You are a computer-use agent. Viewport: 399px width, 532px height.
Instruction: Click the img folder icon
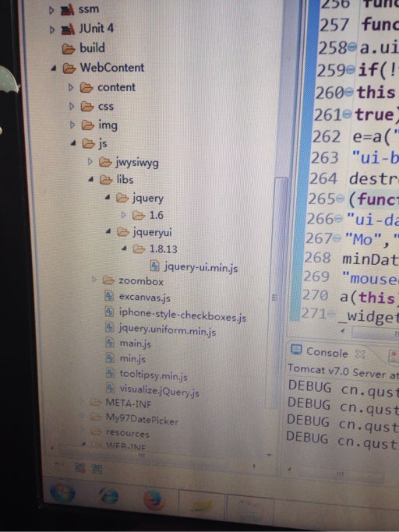coord(87,125)
